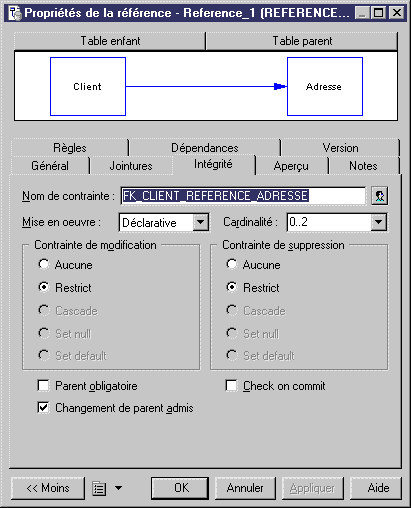Enable Parent obligatoire checkbox
This screenshot has height=508, width=411.
[43, 386]
